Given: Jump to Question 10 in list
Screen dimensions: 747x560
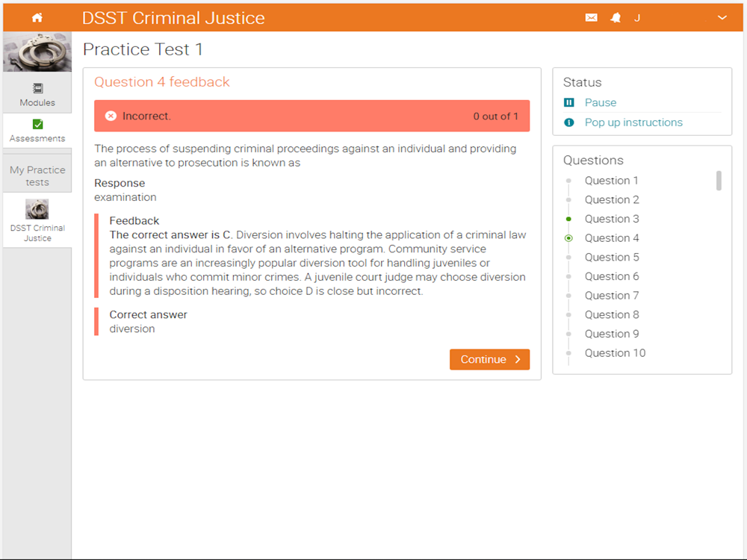Looking at the screenshot, I should 615,353.
